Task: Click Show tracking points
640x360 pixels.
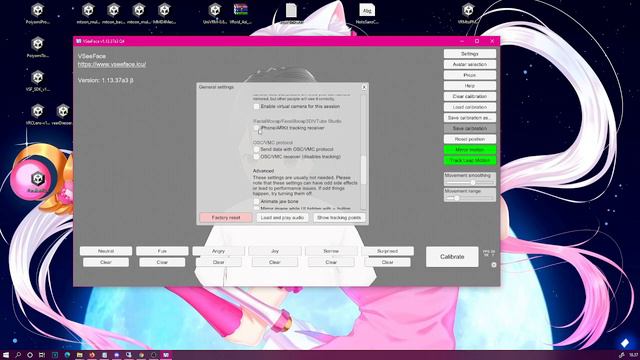Action: tap(339, 218)
